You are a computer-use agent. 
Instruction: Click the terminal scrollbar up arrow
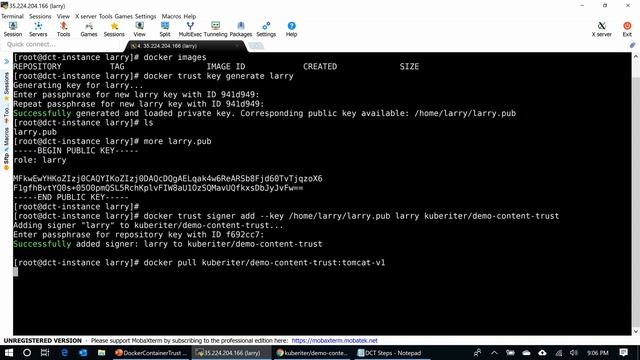(x=636, y=57)
